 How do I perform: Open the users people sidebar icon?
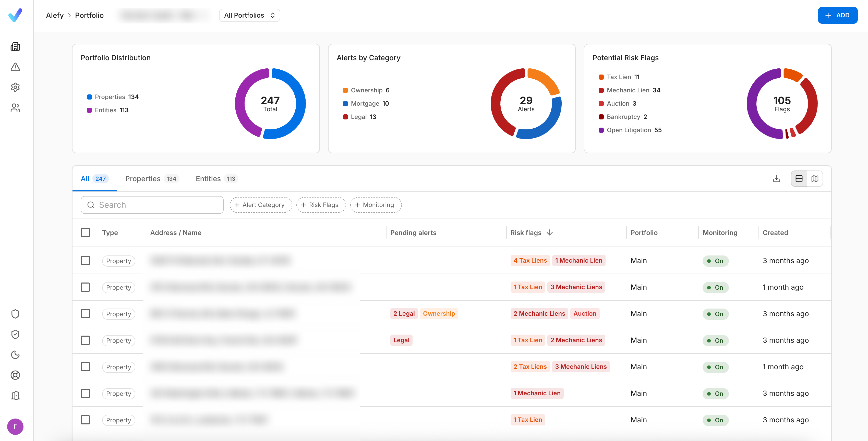15,108
